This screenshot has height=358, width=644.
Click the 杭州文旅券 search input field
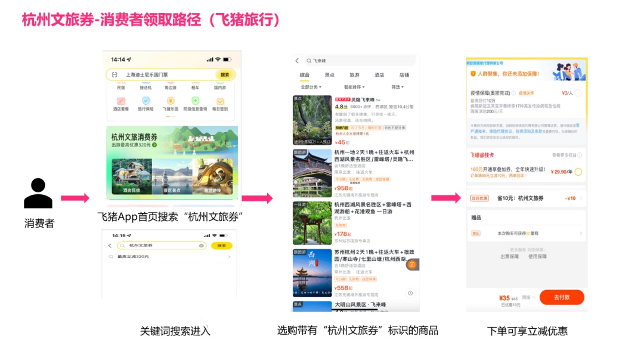(x=162, y=245)
